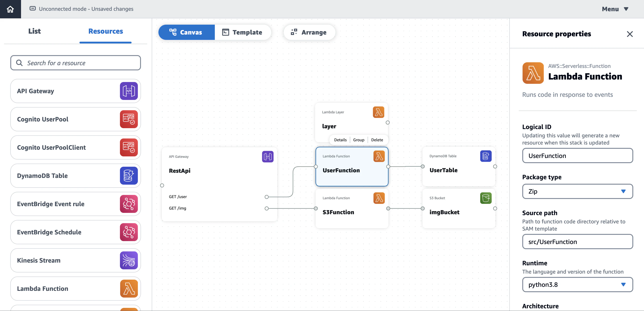
Task: Switch to the Resources tab
Action: (105, 31)
